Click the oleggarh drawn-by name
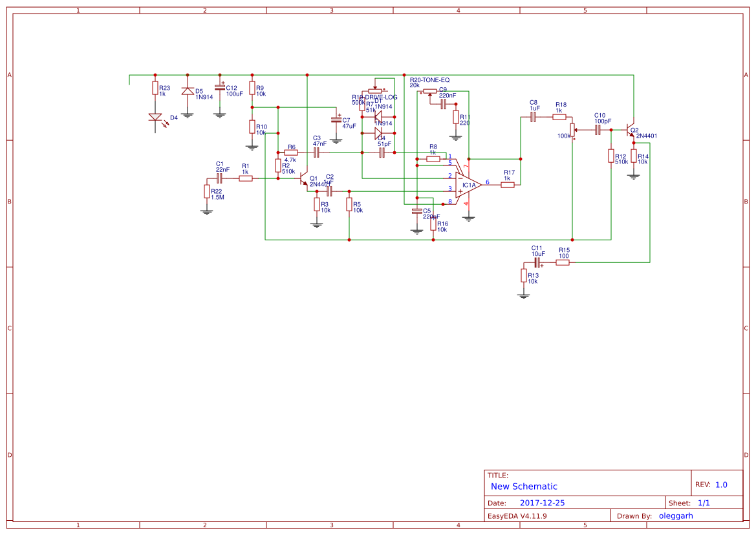This screenshot has width=756, height=535. (x=675, y=516)
